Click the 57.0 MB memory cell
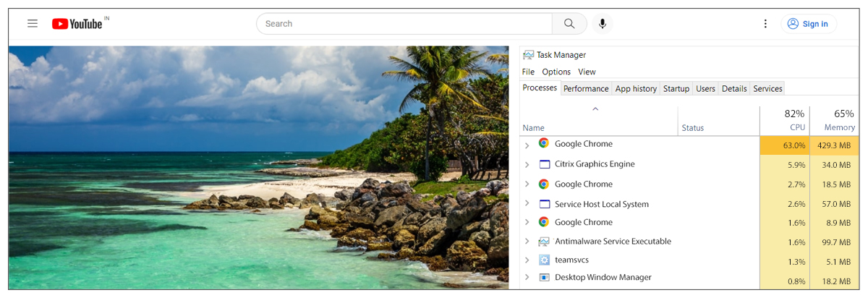This screenshot has height=298, width=868. click(834, 204)
